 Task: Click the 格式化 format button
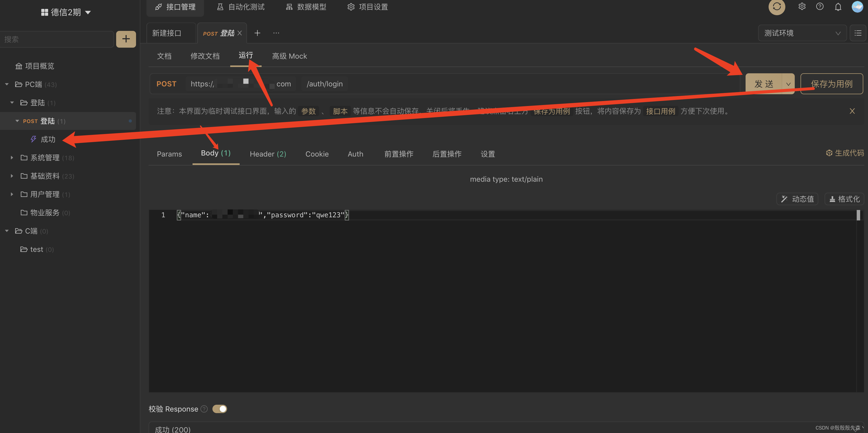tap(844, 199)
